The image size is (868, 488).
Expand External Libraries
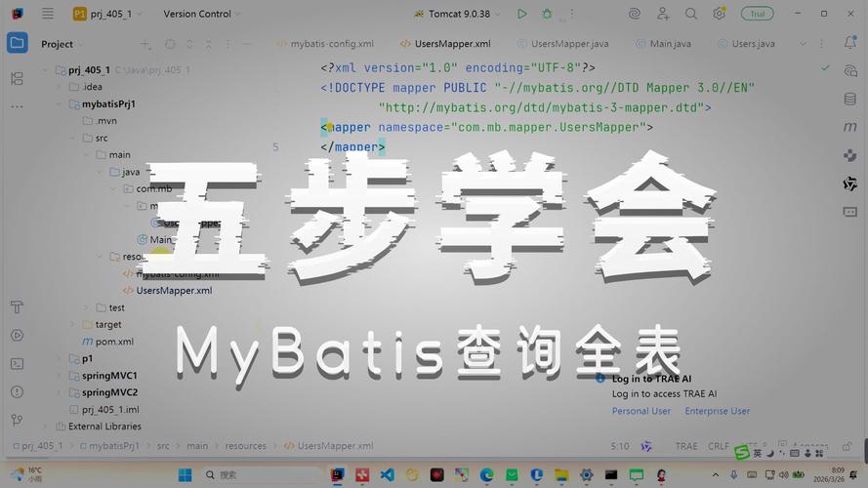click(45, 427)
